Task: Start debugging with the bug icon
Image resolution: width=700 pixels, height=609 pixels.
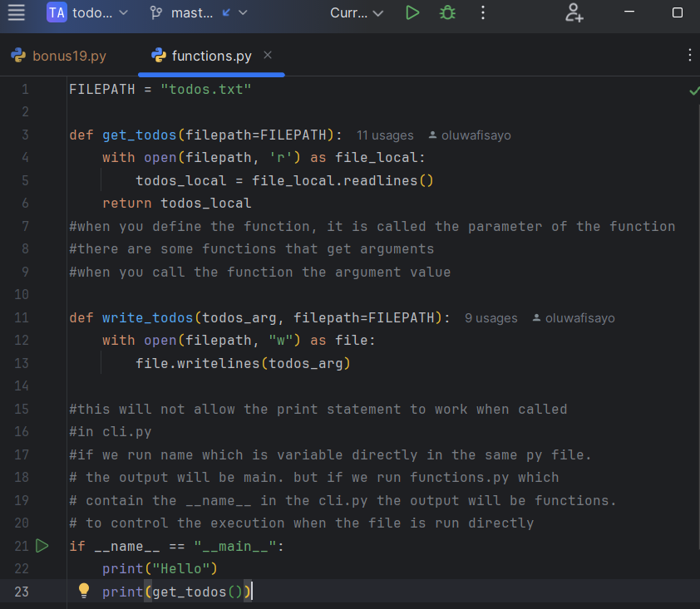Action: coord(447,13)
